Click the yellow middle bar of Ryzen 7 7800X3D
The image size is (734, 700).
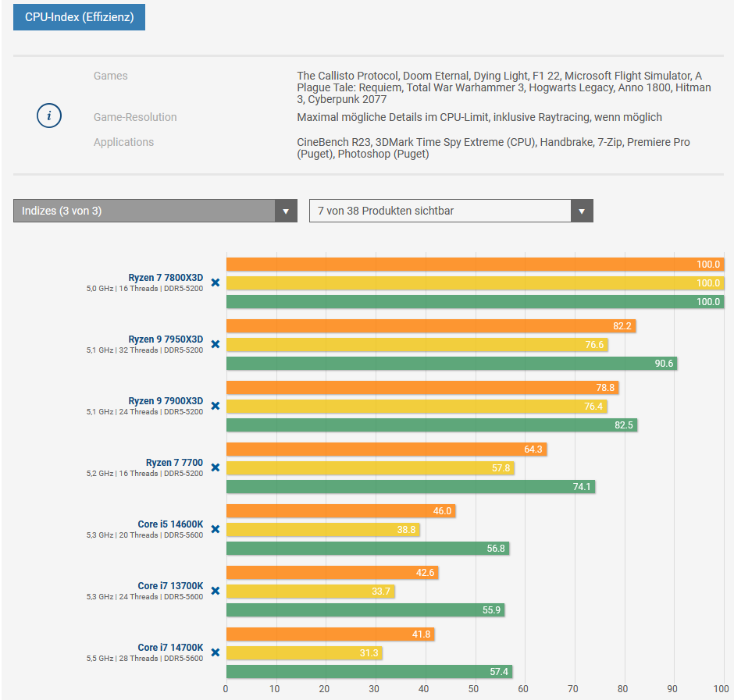pos(475,283)
